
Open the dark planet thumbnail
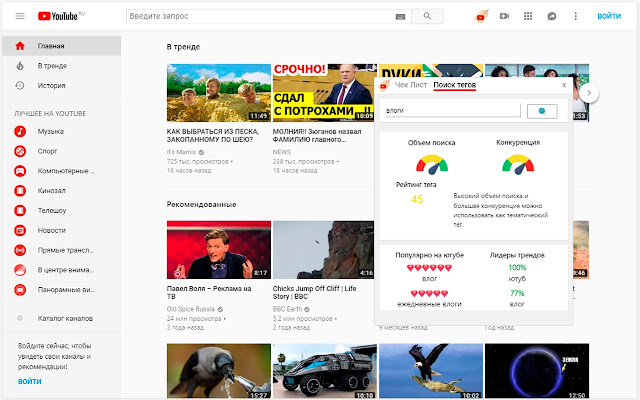point(537,371)
